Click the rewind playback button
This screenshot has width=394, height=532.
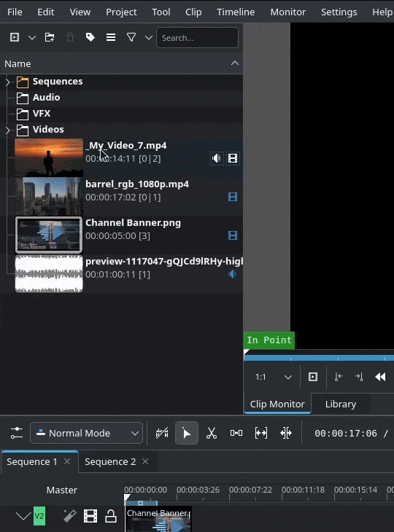(380, 377)
